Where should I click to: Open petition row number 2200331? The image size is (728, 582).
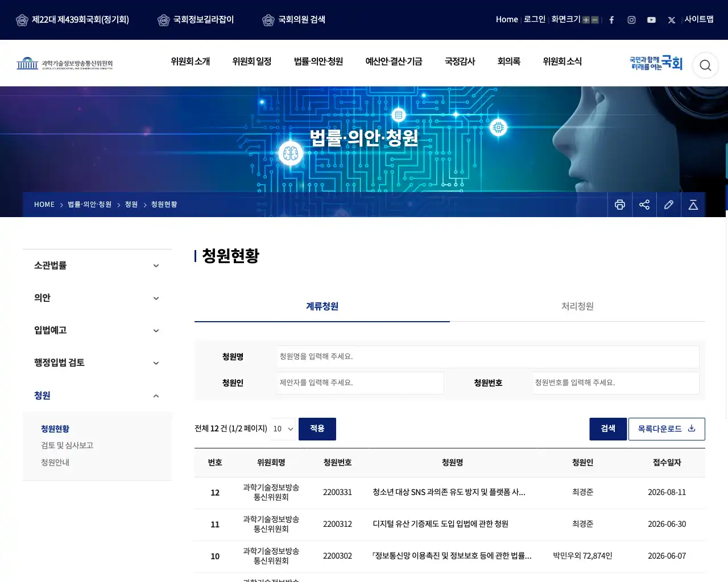point(449,492)
